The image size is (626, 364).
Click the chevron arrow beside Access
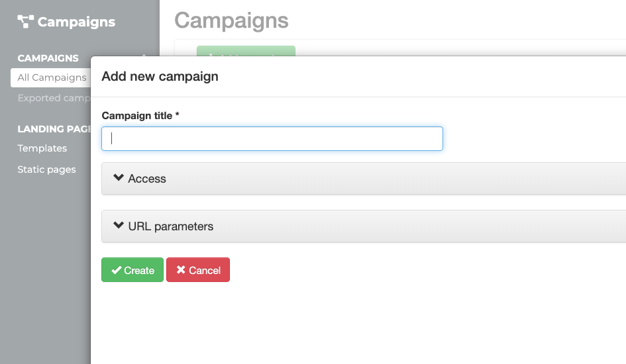[119, 177]
